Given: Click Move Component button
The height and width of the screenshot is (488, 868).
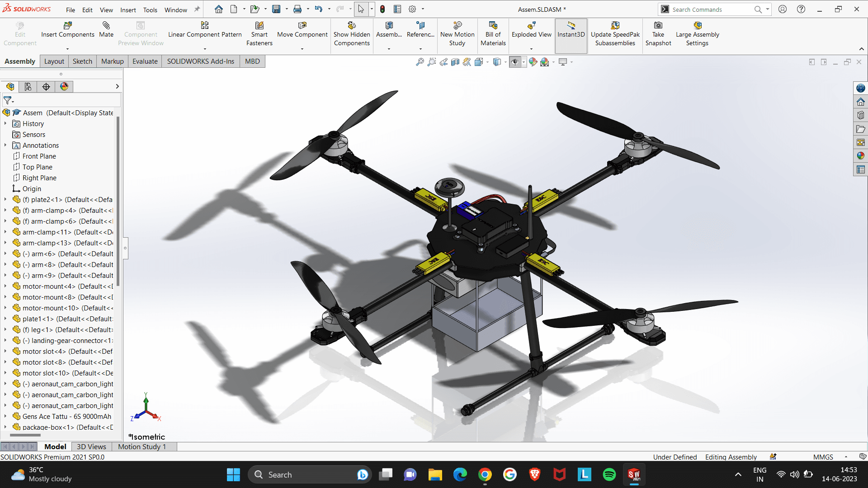Looking at the screenshot, I should (302, 30).
